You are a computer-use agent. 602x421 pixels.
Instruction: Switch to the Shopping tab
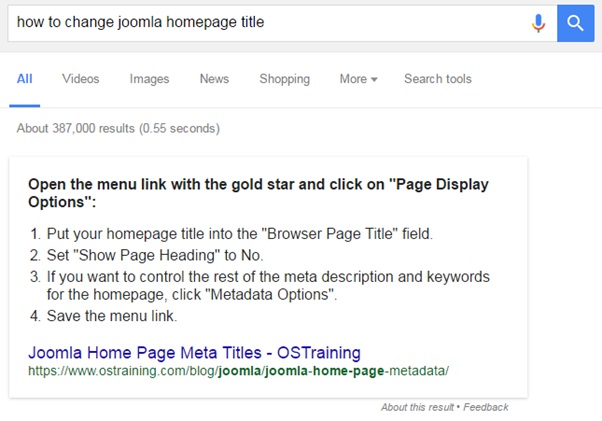[284, 79]
